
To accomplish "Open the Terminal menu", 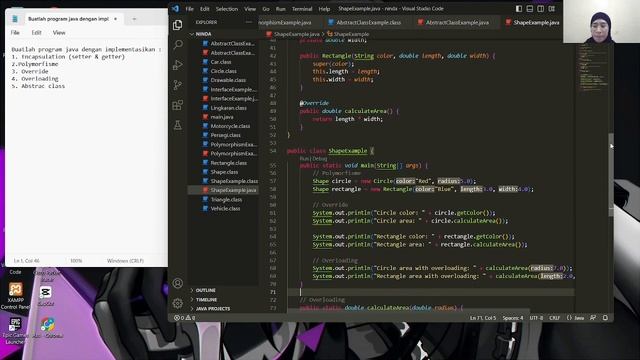I will 302,9.
